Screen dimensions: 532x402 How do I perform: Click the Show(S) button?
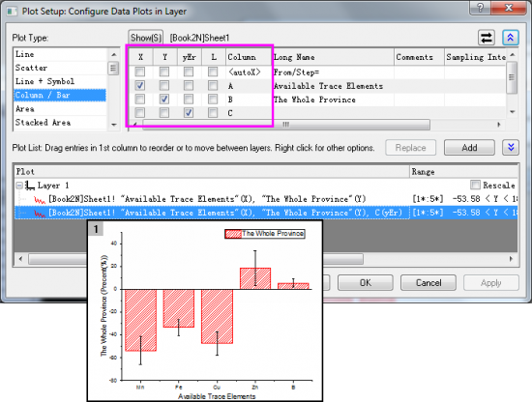coord(146,38)
